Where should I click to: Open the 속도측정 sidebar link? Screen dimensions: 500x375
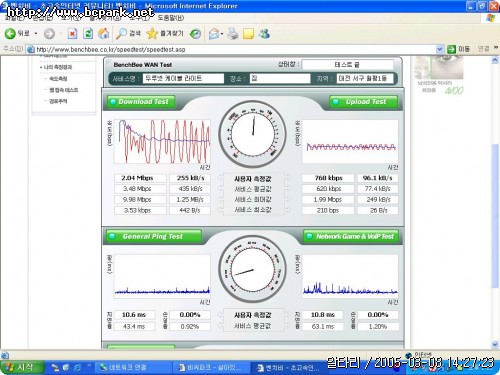pyautogui.click(x=58, y=79)
